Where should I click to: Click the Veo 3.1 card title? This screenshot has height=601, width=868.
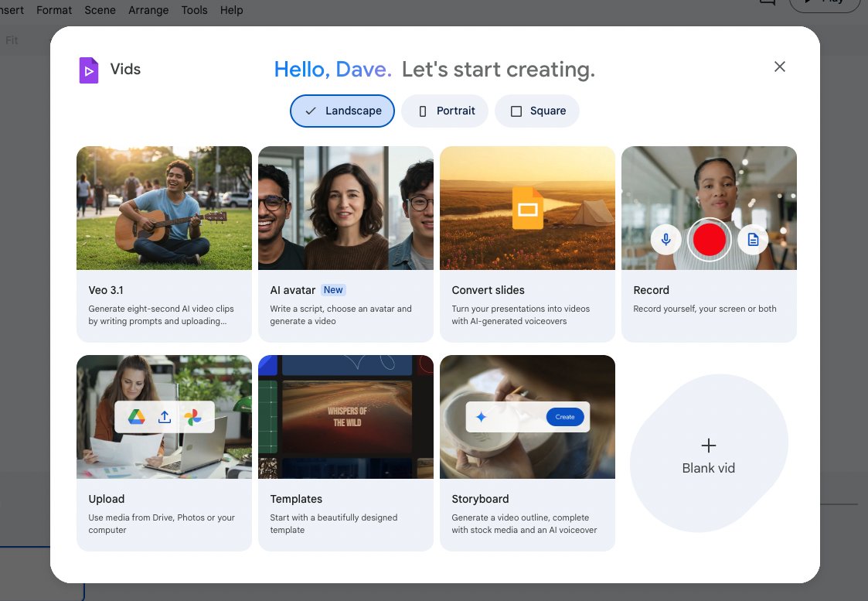tap(106, 290)
